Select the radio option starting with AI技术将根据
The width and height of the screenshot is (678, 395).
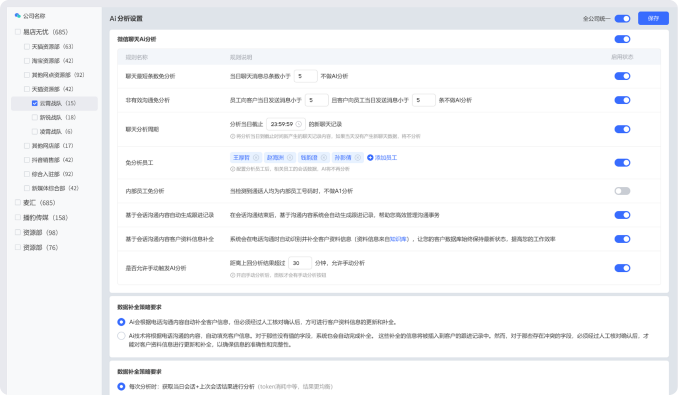[121, 336]
